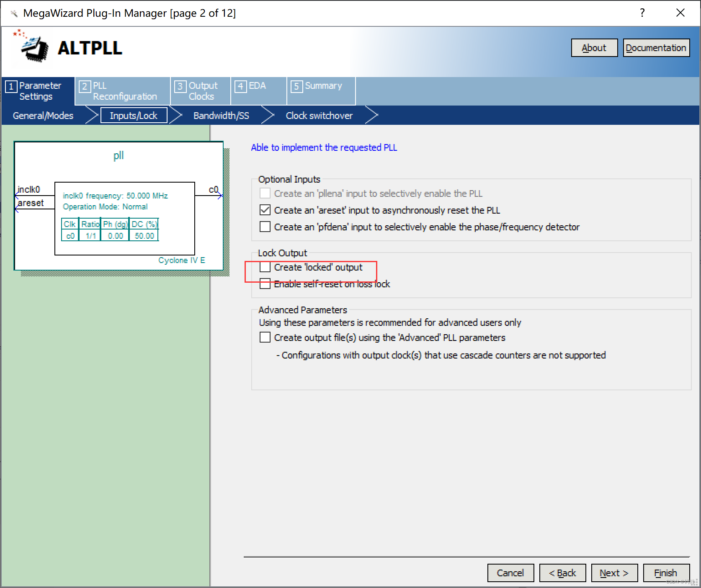701x588 pixels.
Task: Click the duty cycle 50.00 cell
Action: 144,236
